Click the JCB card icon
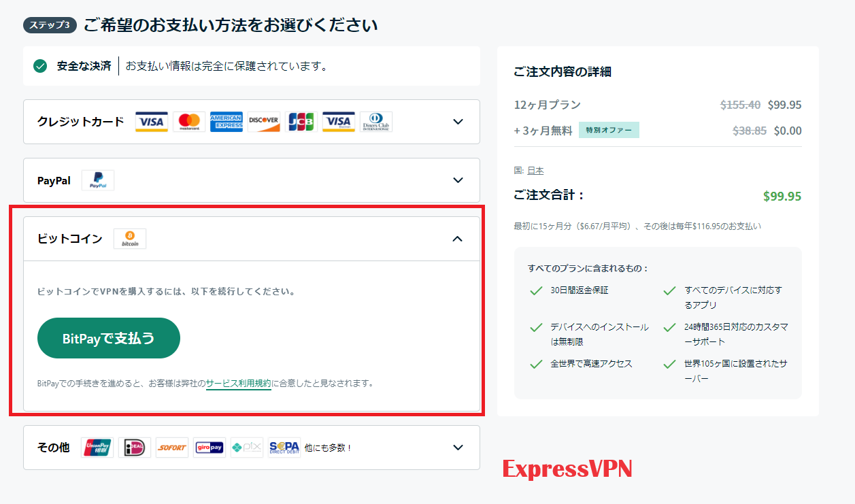 pos(301,122)
